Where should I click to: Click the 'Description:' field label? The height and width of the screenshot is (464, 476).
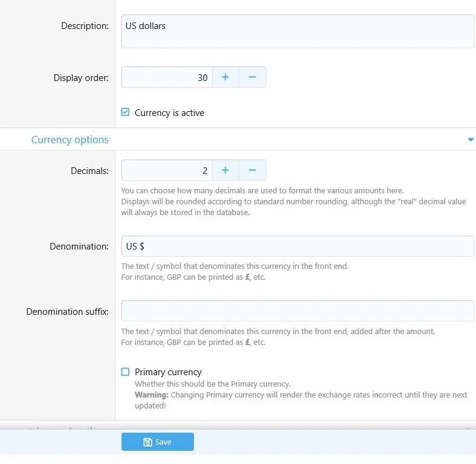pos(85,26)
